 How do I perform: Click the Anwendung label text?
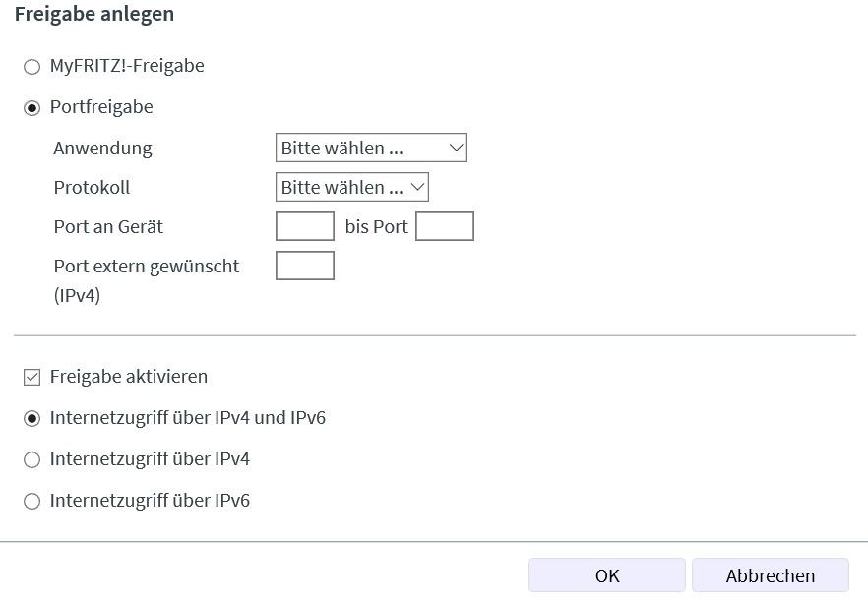[103, 149]
